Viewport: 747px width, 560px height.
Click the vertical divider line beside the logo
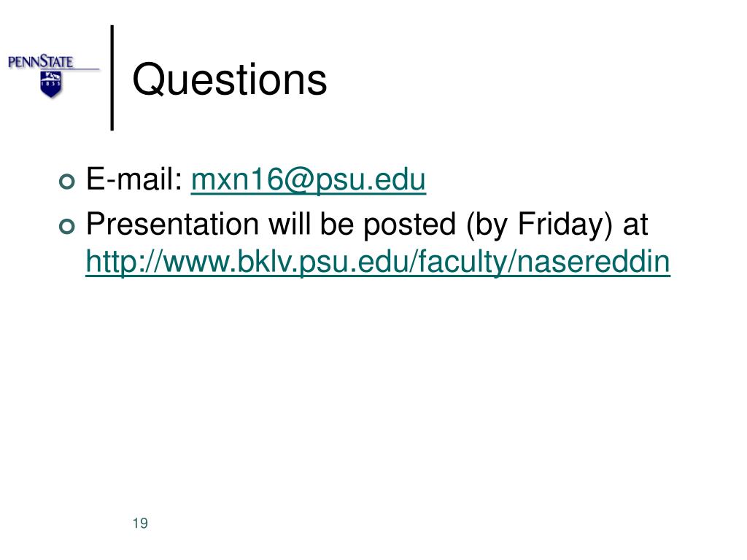point(112,77)
